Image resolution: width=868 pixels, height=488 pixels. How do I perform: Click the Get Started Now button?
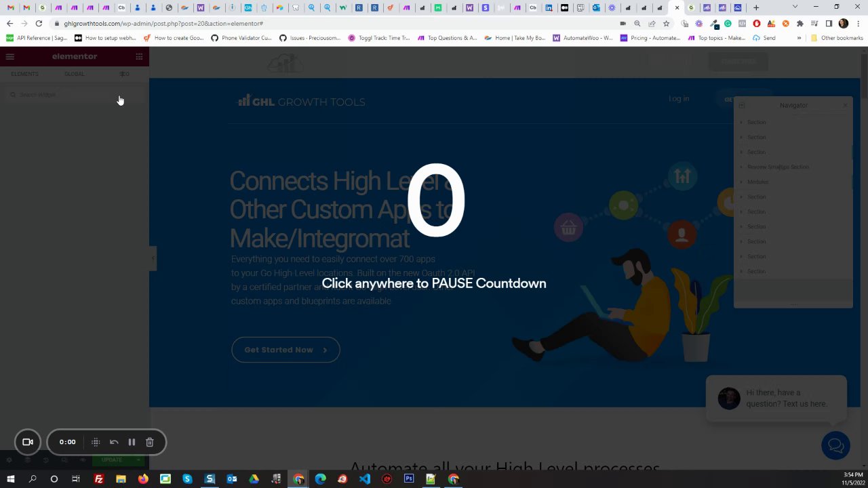(x=285, y=350)
